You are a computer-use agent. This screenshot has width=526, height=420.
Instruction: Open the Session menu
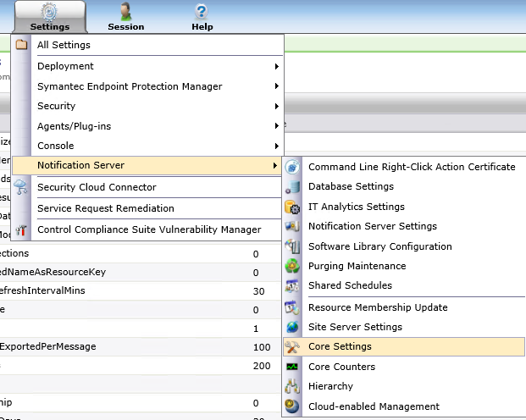125,16
